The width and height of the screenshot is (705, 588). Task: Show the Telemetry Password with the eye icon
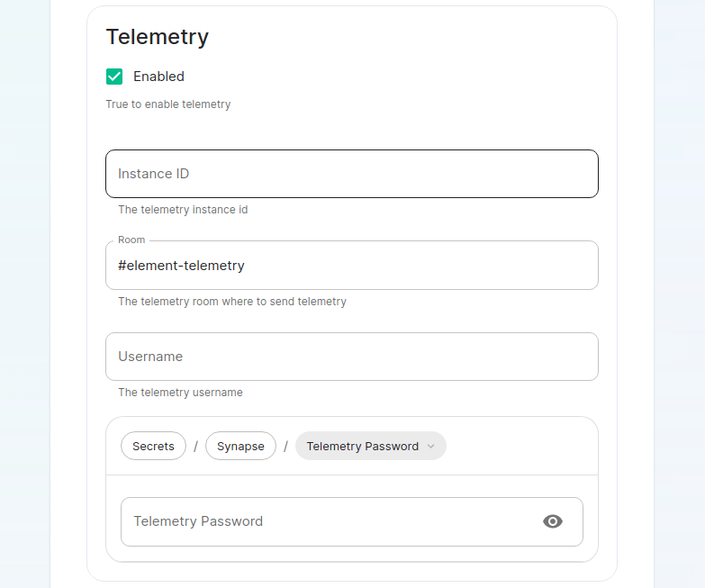[553, 521]
